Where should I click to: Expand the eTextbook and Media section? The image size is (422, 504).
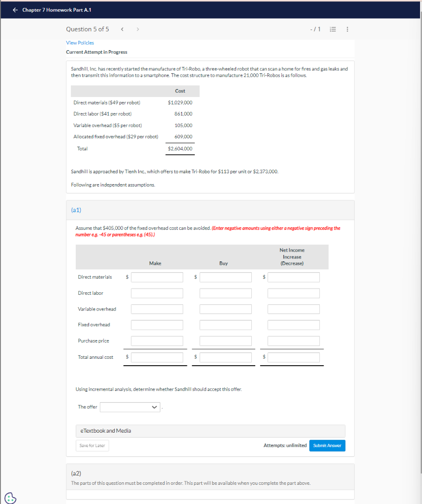pyautogui.click(x=211, y=431)
